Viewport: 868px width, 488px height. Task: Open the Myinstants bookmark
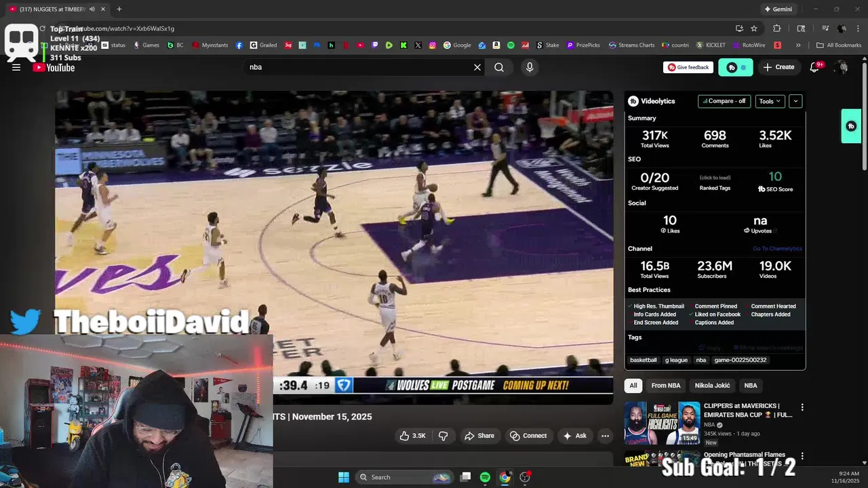point(210,45)
